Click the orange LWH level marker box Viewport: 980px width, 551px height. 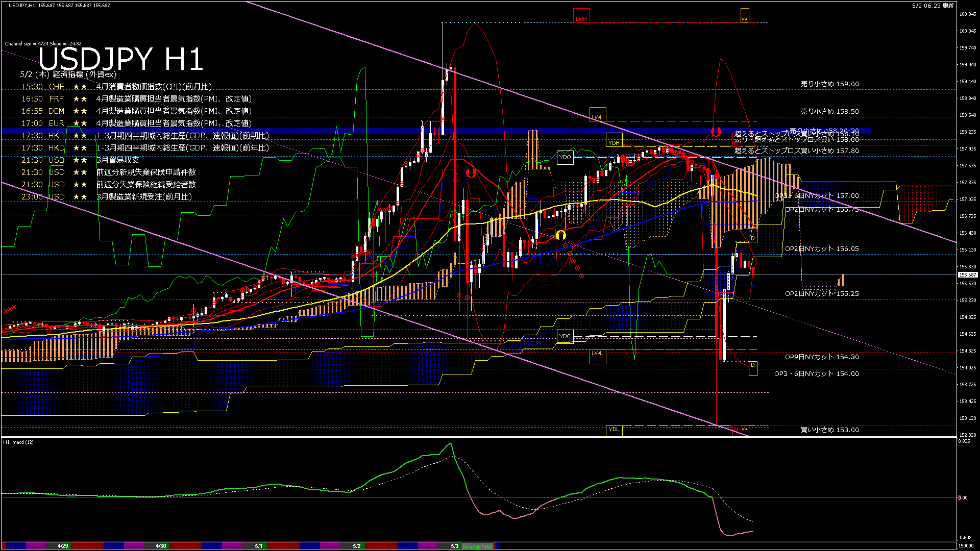tap(598, 114)
